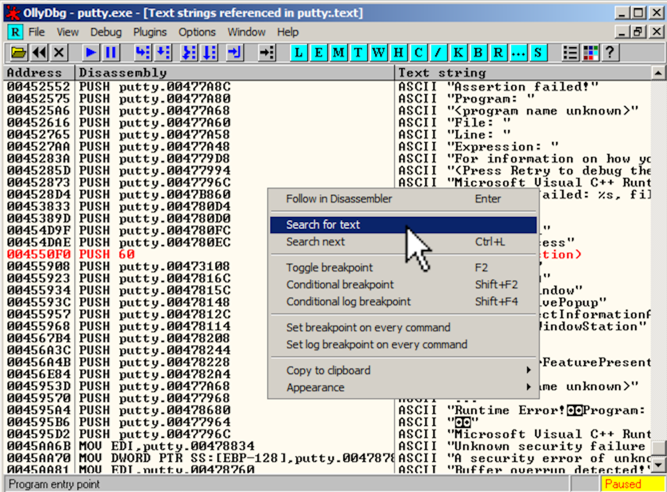Open the Help menu
Viewport: 667px width, 492px height.
288,32
